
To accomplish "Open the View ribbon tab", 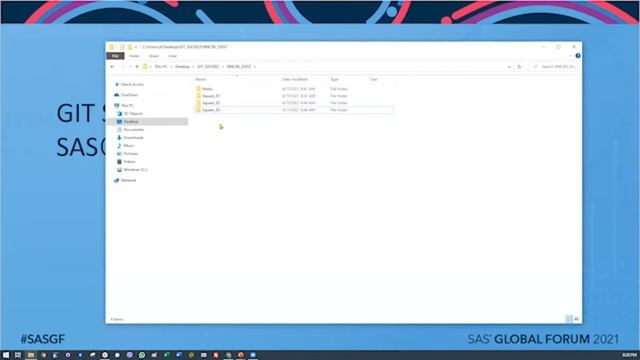I will (x=173, y=56).
